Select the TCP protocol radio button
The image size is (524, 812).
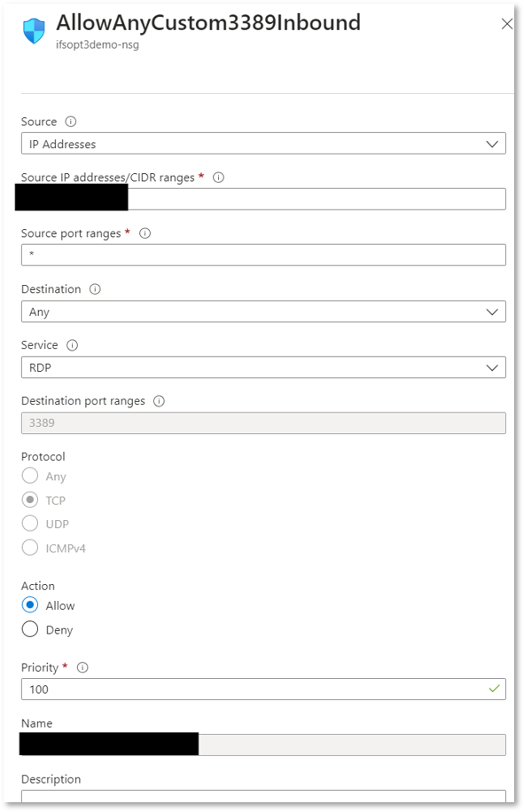(x=30, y=500)
